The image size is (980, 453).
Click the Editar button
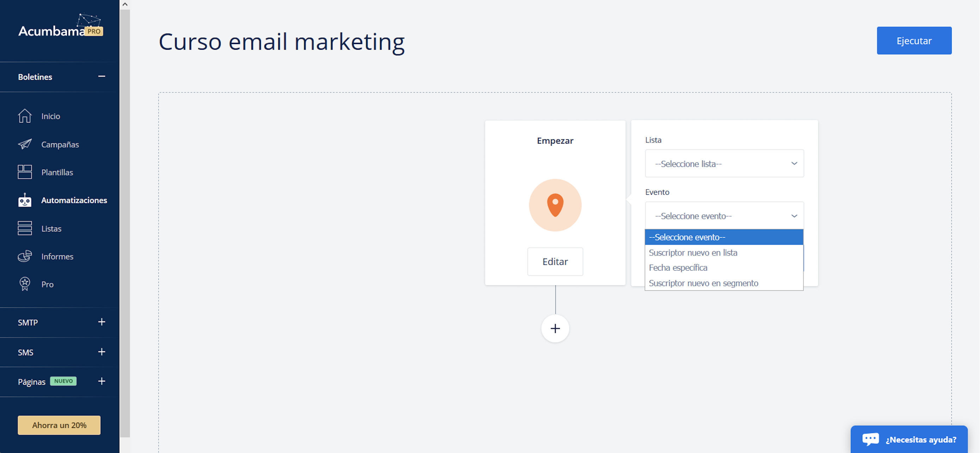555,262
